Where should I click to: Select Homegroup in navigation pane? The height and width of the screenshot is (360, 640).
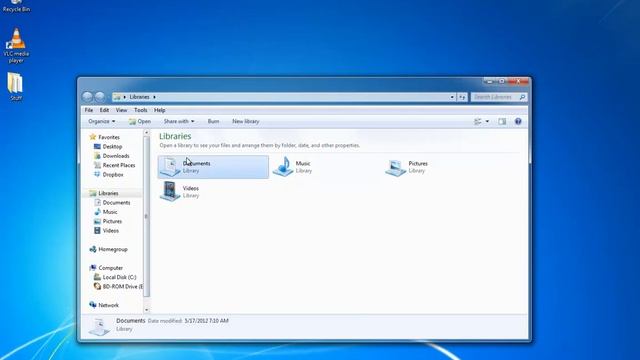tap(109, 249)
